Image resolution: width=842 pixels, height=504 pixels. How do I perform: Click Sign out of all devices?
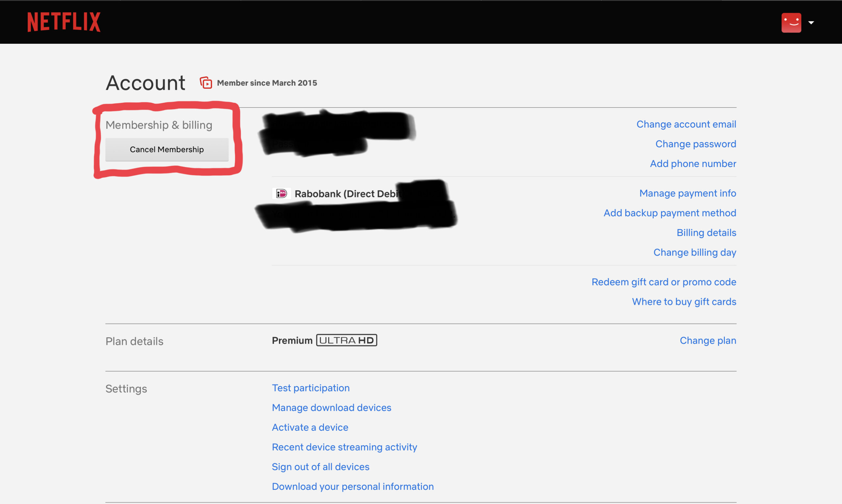(x=320, y=467)
